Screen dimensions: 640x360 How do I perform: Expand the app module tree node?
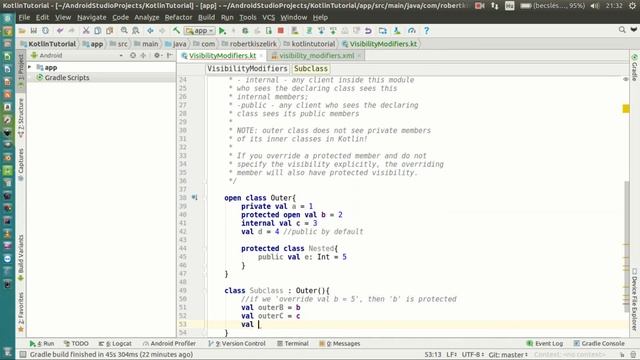tap(30, 67)
